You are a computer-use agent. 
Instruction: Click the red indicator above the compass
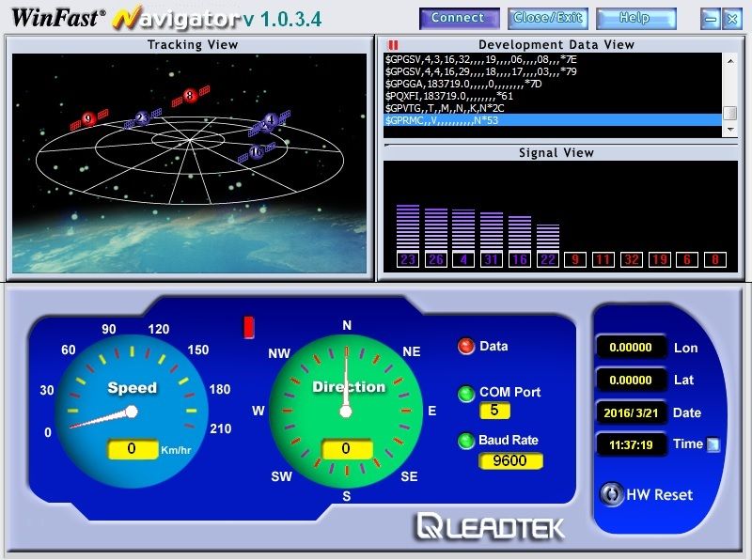pos(249,327)
